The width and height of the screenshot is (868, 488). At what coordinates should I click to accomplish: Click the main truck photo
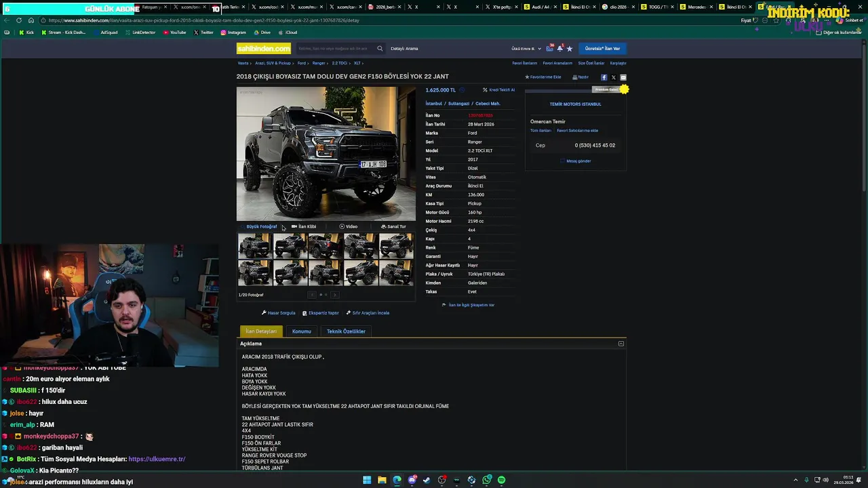(x=326, y=154)
